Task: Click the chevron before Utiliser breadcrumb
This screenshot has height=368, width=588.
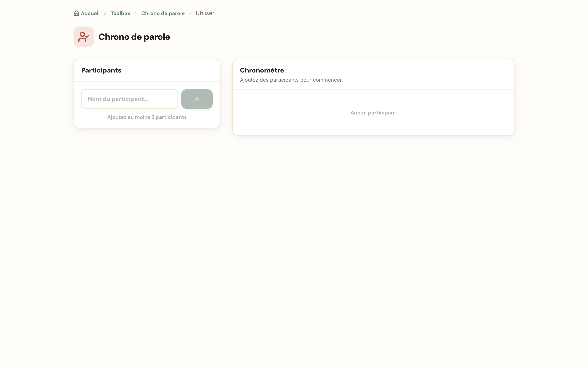Action: [x=190, y=13]
